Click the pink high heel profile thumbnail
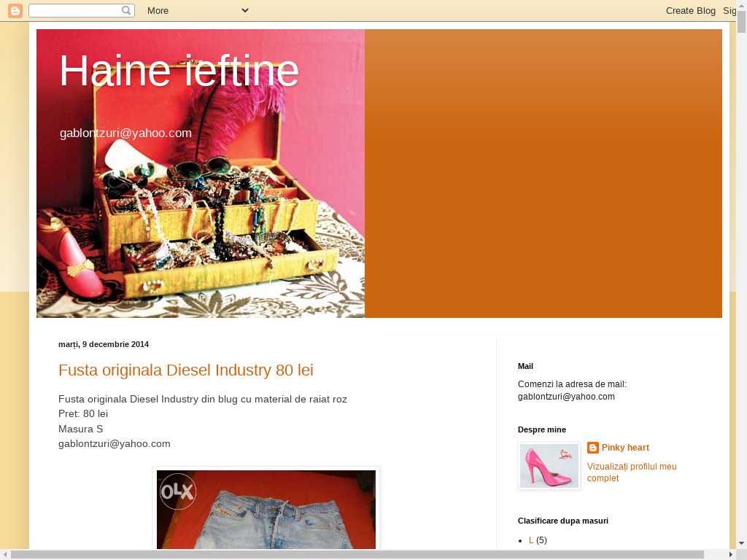 (549, 466)
